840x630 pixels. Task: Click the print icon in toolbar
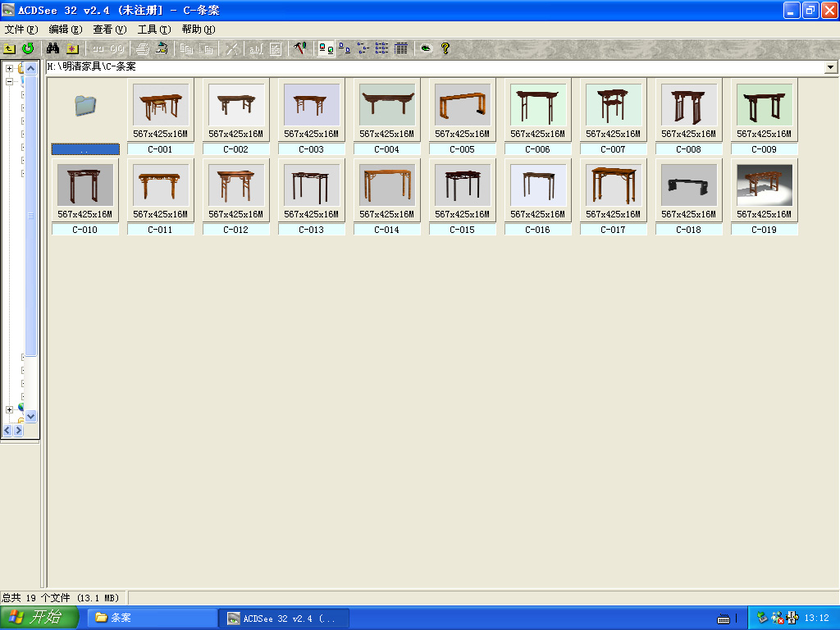142,48
